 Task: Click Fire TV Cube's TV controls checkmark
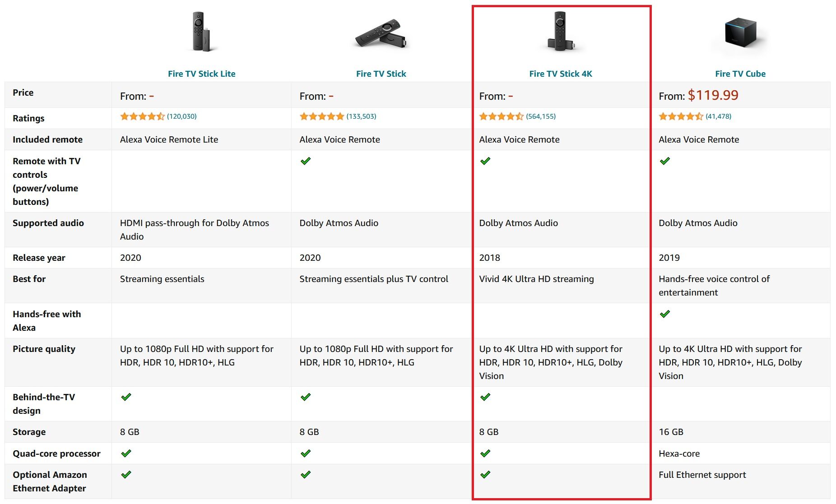[x=664, y=161]
